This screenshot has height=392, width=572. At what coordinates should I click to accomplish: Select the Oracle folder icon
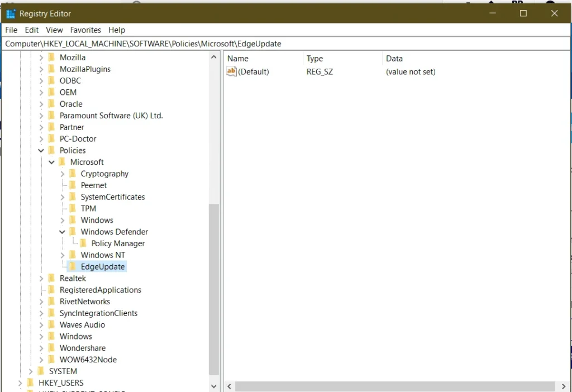click(x=51, y=104)
